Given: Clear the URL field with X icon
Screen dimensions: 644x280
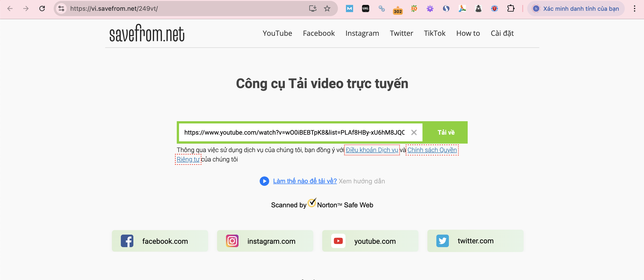Looking at the screenshot, I should pyautogui.click(x=414, y=132).
